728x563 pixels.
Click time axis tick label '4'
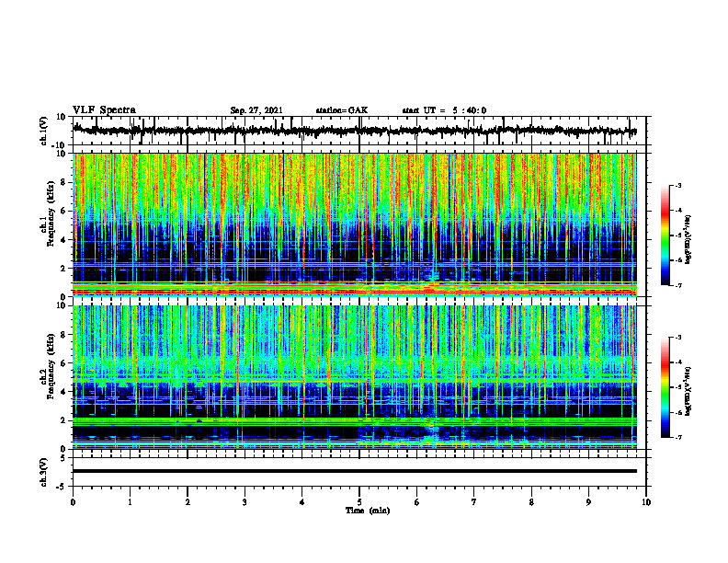click(x=302, y=502)
